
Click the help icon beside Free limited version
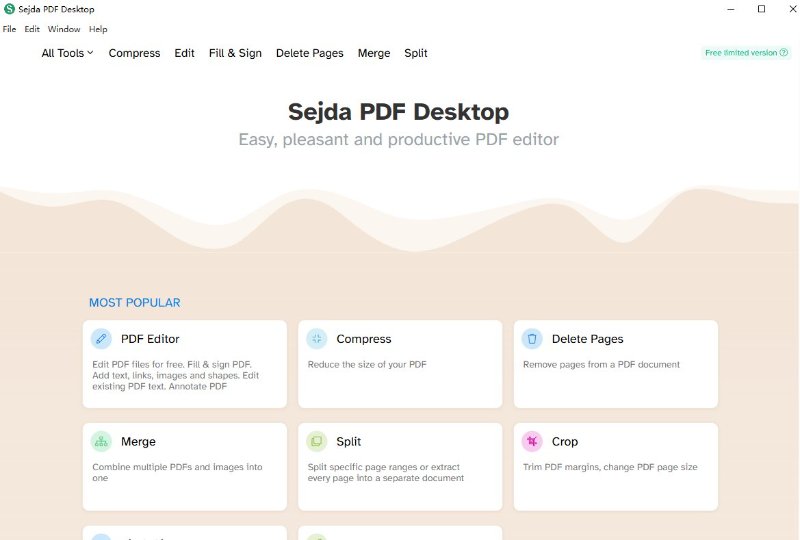pyautogui.click(x=784, y=53)
